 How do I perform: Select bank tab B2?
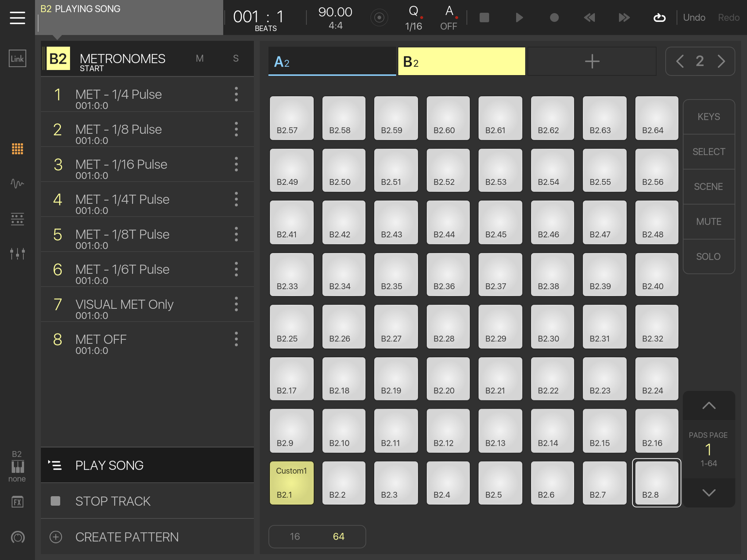[461, 61]
